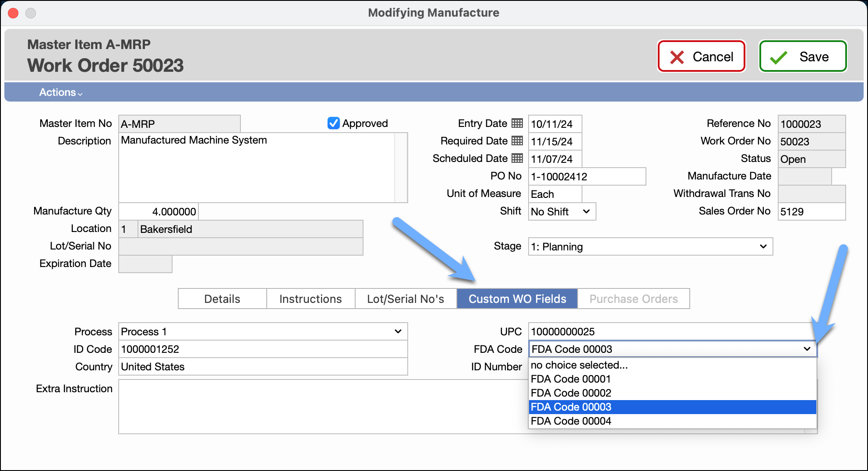Viewport: 868px width, 471px height.
Task: Click the Withdrawal Trans No field
Action: (812, 194)
